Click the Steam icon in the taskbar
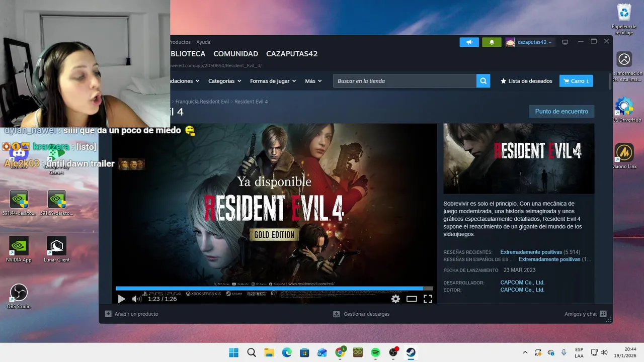Image resolution: width=644 pixels, height=362 pixels. (411, 352)
